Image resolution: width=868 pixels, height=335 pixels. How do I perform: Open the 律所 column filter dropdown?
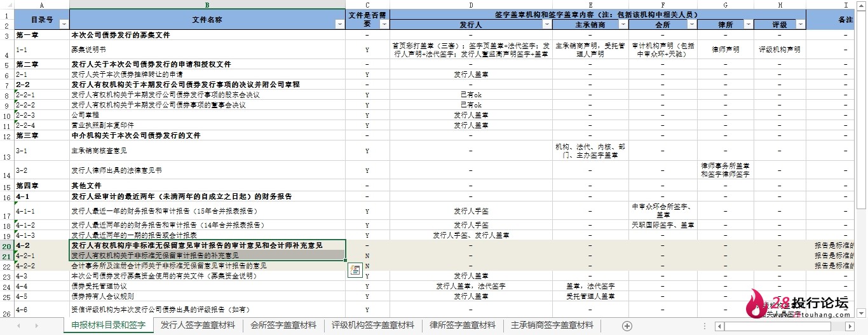tap(747, 24)
